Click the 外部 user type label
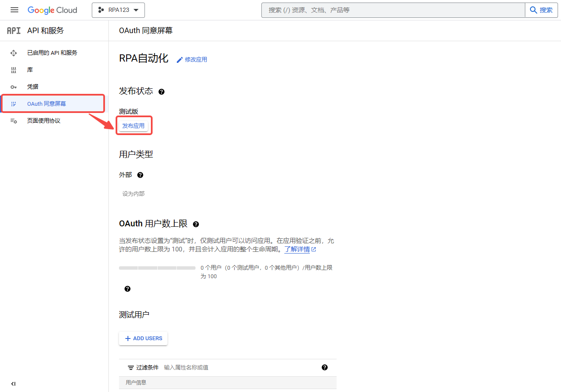Viewport: 561px width, 392px height. [x=125, y=175]
